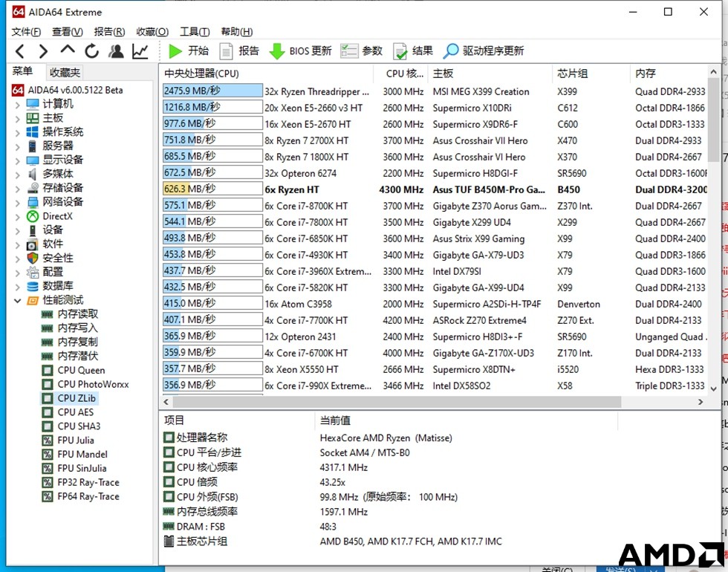
Task: Open the 查看(V) menu
Action: (x=68, y=31)
